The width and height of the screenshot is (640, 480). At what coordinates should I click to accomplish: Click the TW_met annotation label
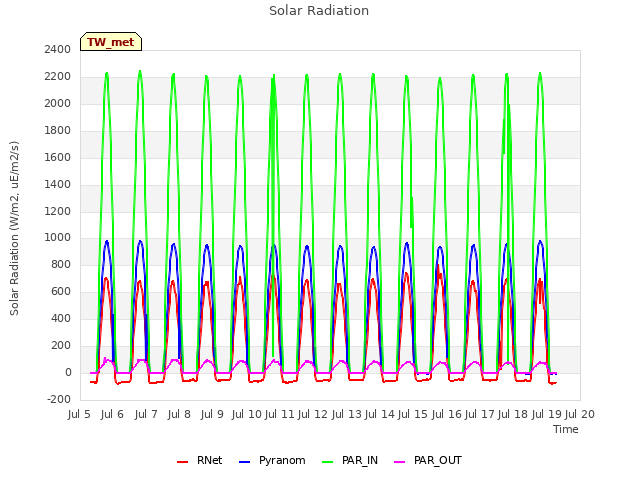point(111,42)
